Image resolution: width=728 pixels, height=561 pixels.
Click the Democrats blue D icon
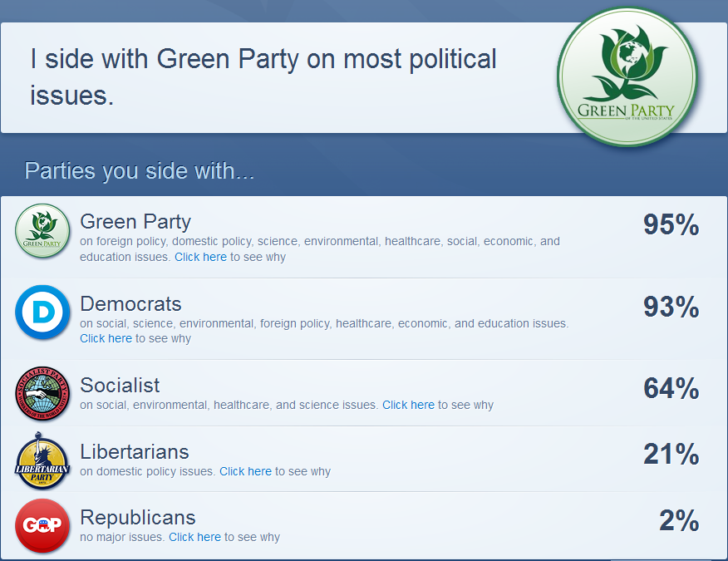coord(42,312)
